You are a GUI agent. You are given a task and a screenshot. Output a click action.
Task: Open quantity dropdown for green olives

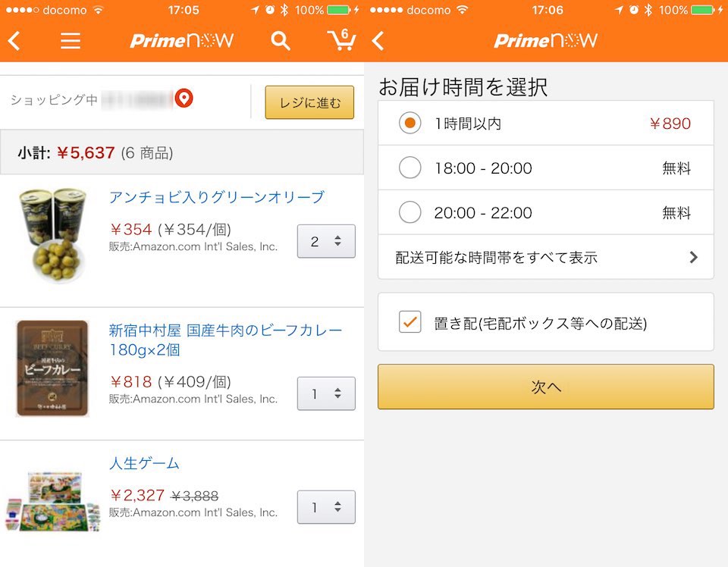pos(326,242)
